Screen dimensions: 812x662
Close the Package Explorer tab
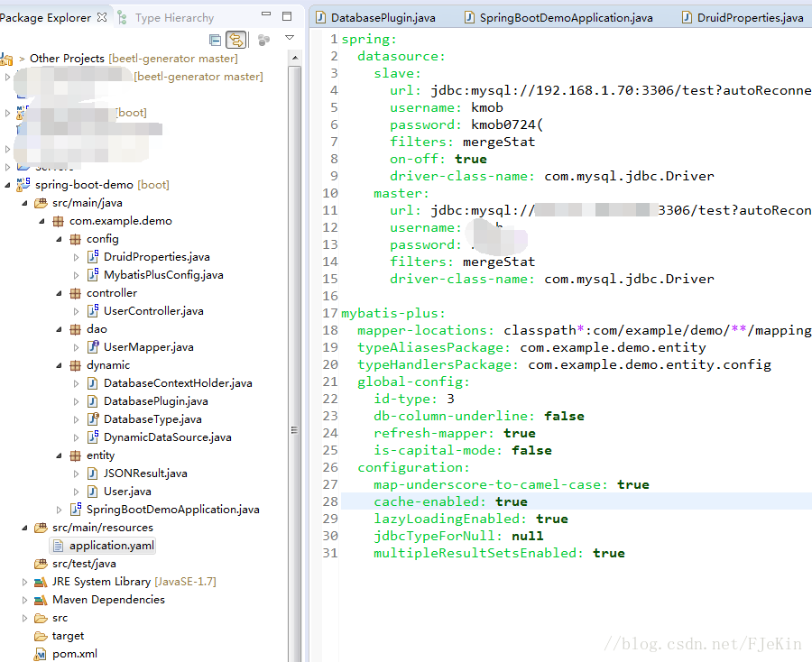pos(102,18)
